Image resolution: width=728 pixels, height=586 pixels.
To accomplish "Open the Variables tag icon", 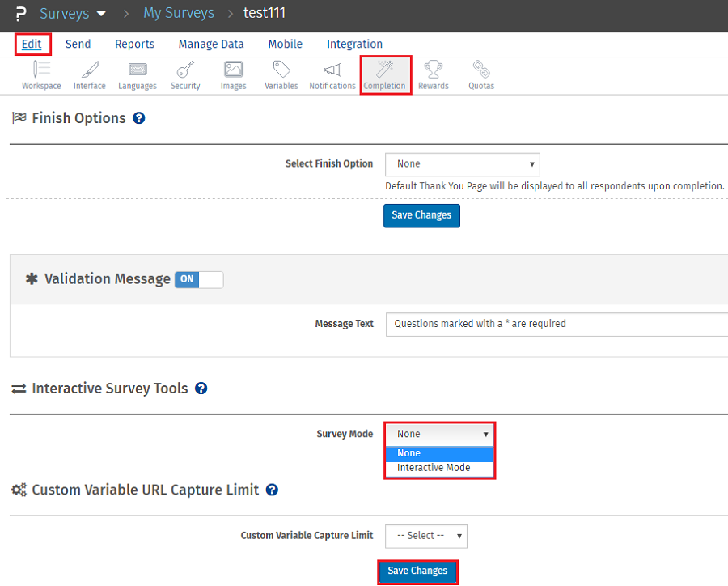I will [281, 75].
